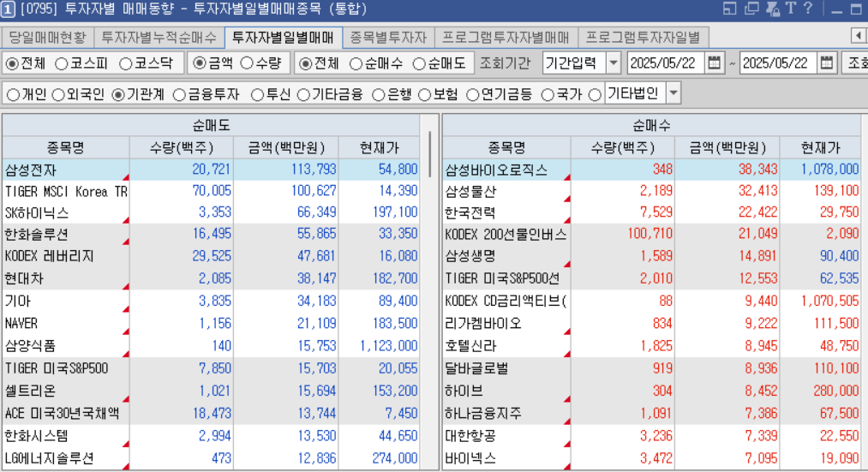Click 수량(백주) header in 순매도 table

point(182,147)
